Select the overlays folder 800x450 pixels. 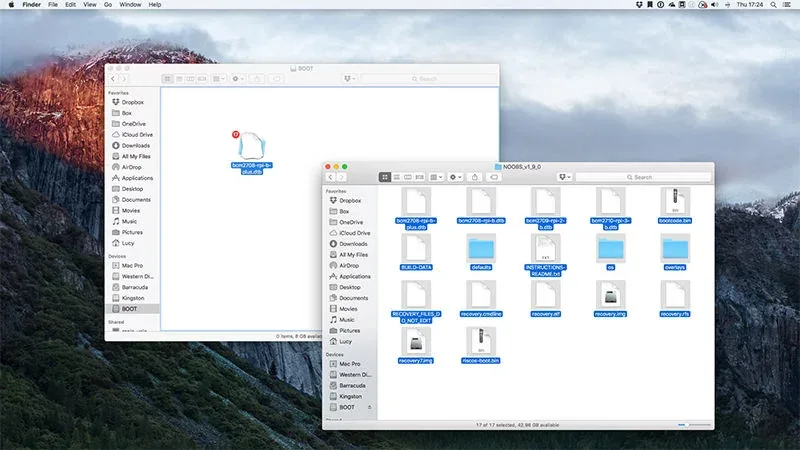click(675, 248)
